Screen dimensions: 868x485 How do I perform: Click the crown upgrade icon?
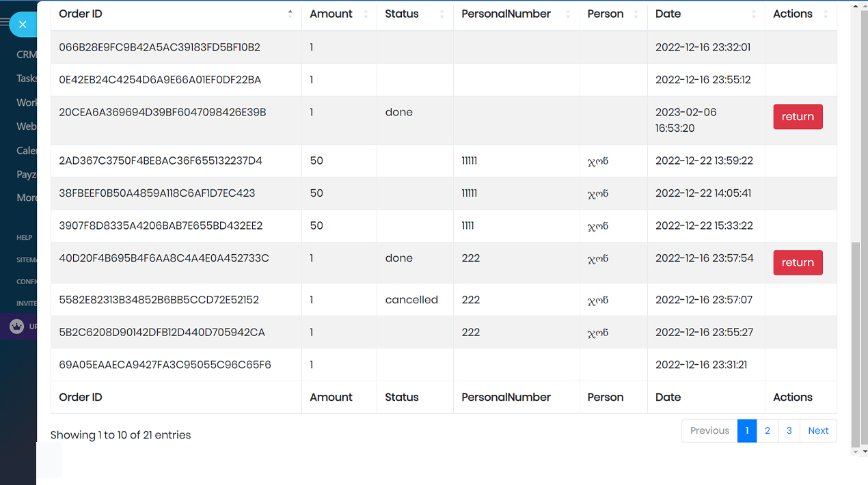(16, 327)
